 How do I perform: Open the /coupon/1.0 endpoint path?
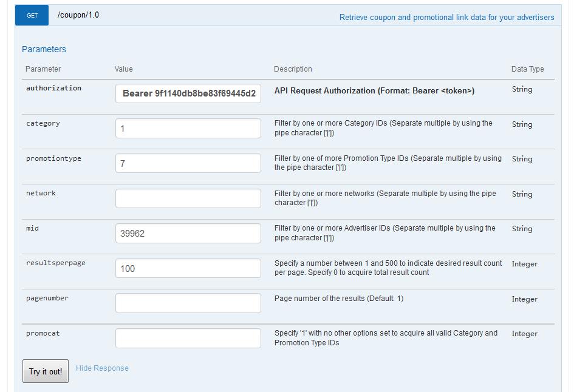78,15
